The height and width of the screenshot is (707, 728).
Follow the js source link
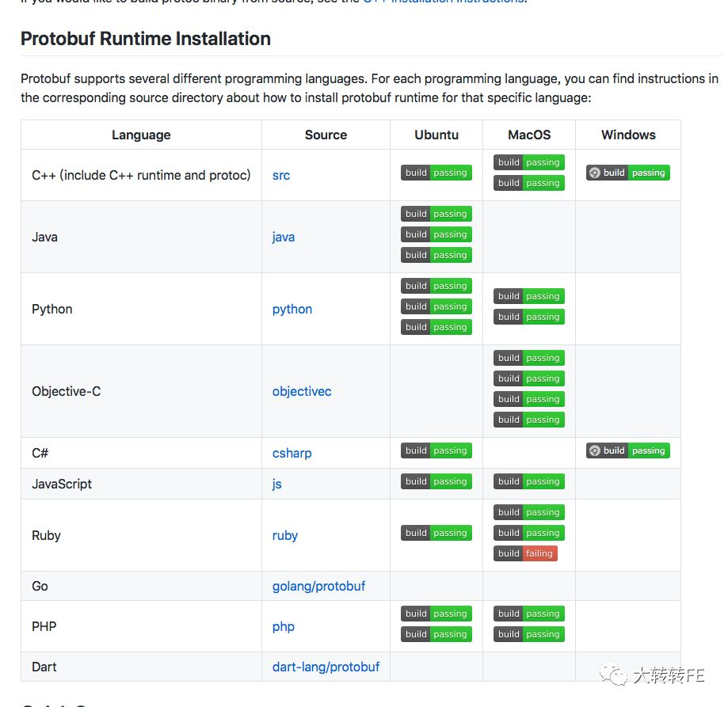click(x=276, y=484)
